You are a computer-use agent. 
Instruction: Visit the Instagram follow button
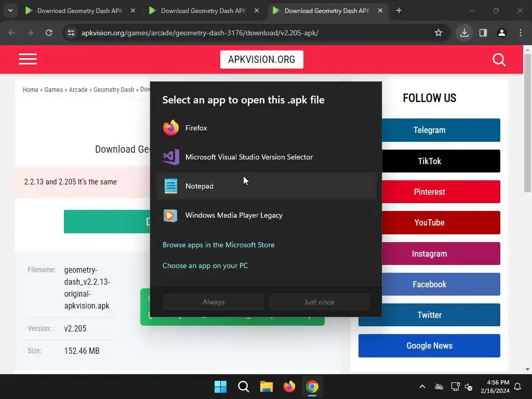[441, 254]
